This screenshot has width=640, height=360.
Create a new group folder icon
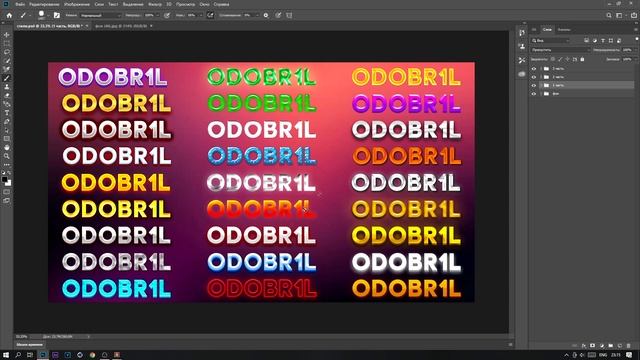(x=611, y=346)
